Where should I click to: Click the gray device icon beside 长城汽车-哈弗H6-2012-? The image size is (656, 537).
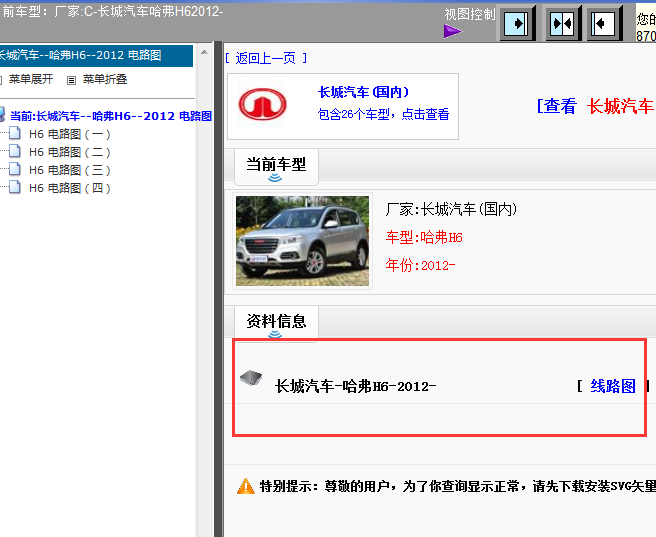click(x=251, y=378)
